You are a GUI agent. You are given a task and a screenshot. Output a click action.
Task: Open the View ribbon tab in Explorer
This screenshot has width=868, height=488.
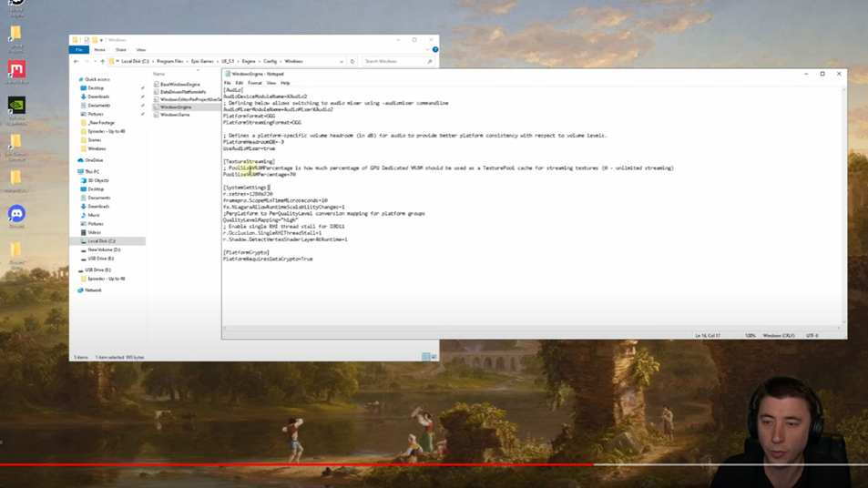click(141, 50)
